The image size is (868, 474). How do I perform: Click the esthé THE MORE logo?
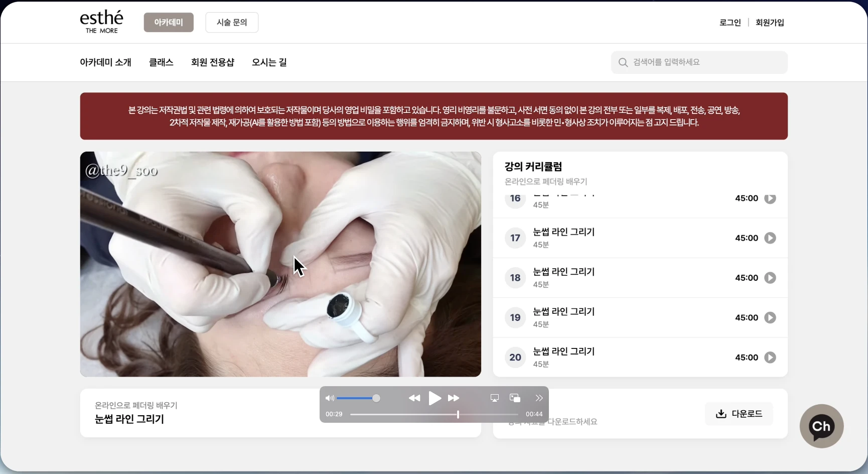pyautogui.click(x=101, y=22)
